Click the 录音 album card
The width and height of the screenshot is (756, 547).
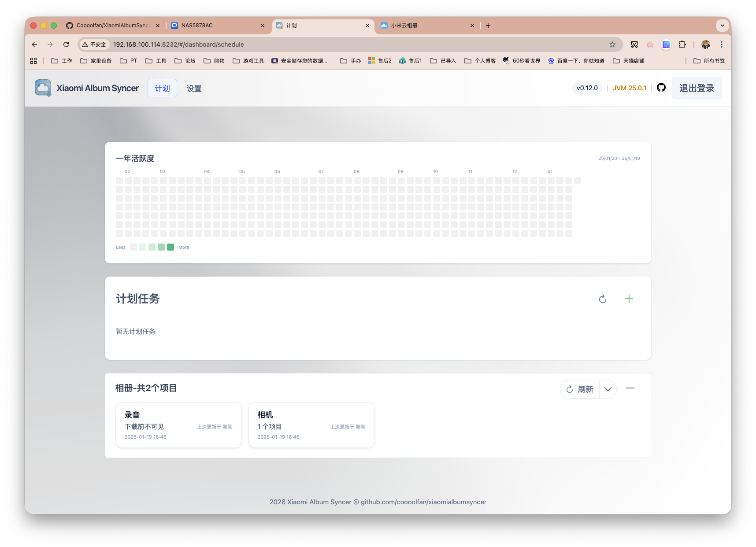[178, 425]
